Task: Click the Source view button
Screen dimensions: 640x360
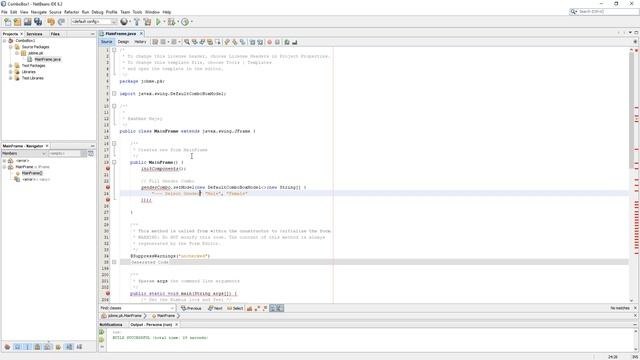Action: coord(107,42)
